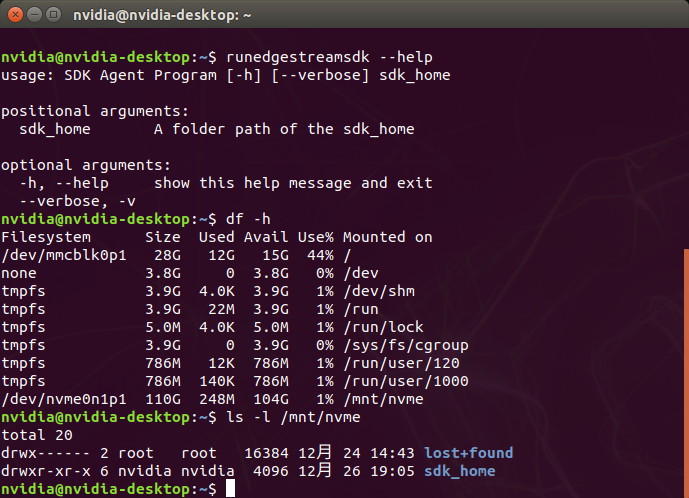Screen dimensions: 689x498
Task: Minimize the terminal window
Action: [34, 15]
